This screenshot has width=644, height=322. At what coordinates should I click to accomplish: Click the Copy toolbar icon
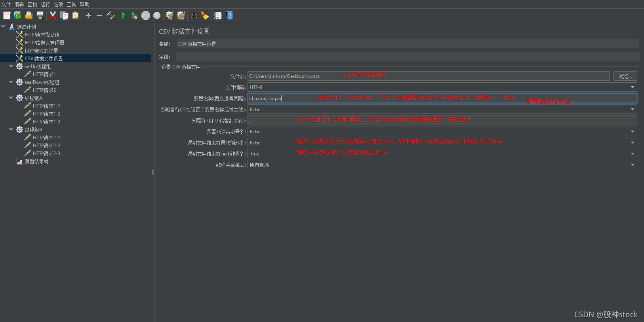64,15
